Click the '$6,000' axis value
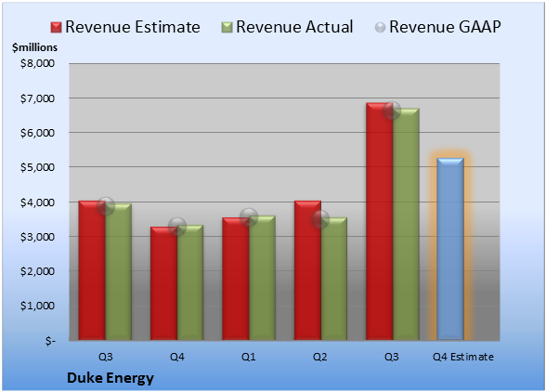This screenshot has width=546, height=392. point(37,133)
